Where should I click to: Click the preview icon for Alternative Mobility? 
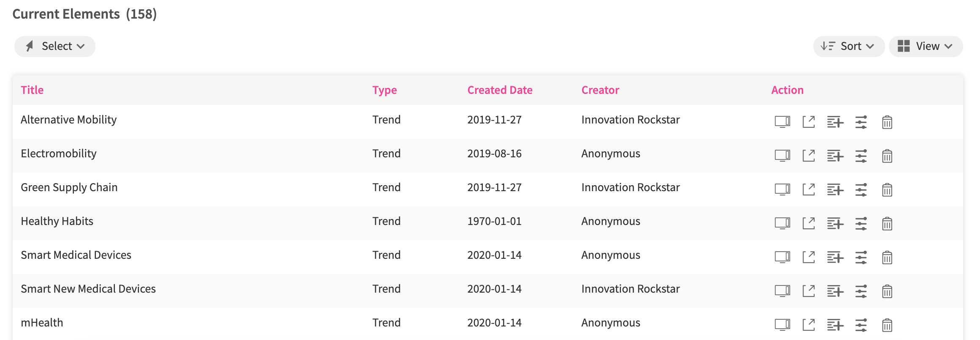click(782, 122)
